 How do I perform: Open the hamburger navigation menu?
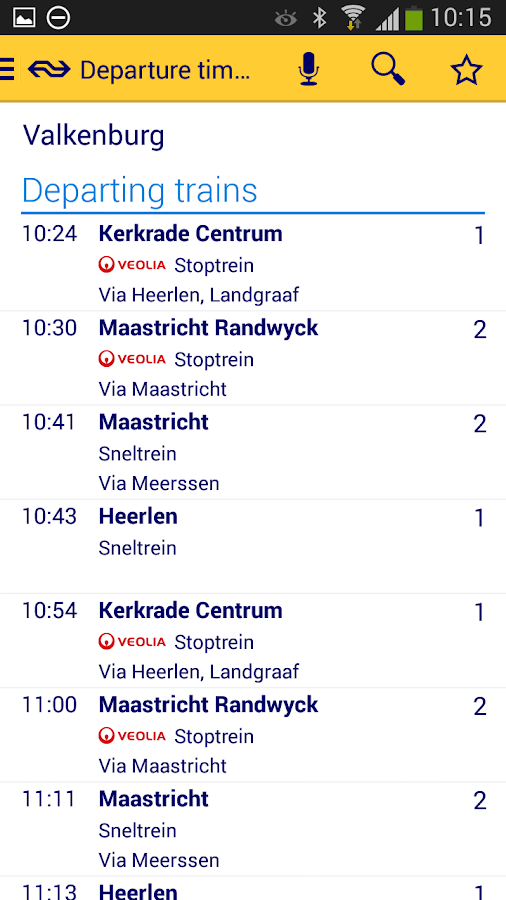pyautogui.click(x=7, y=69)
